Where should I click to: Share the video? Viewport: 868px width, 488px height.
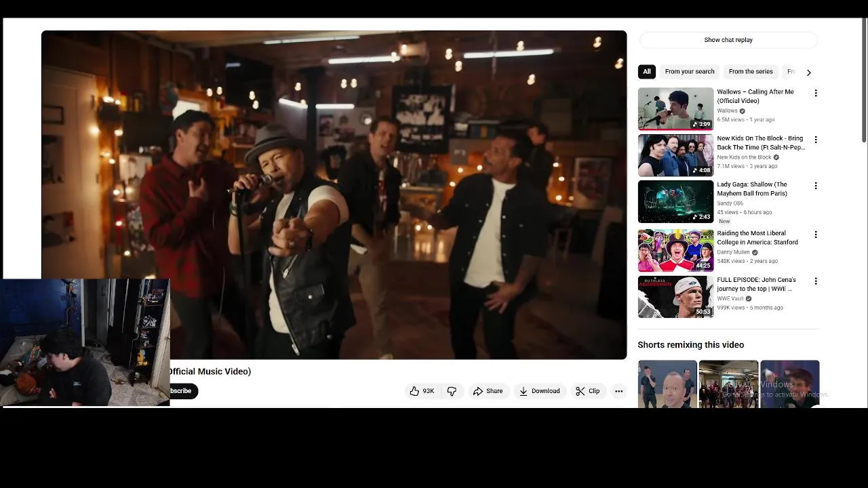coord(488,391)
